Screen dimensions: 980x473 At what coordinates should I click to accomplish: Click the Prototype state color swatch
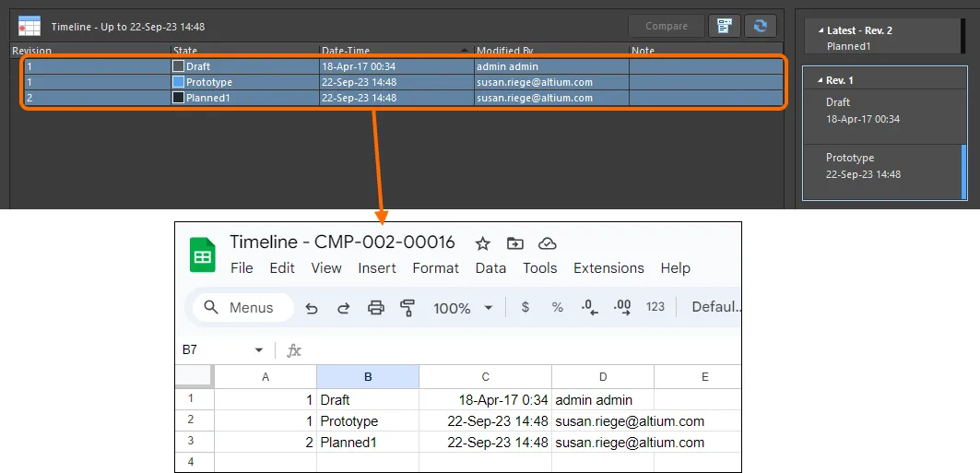coord(179,82)
